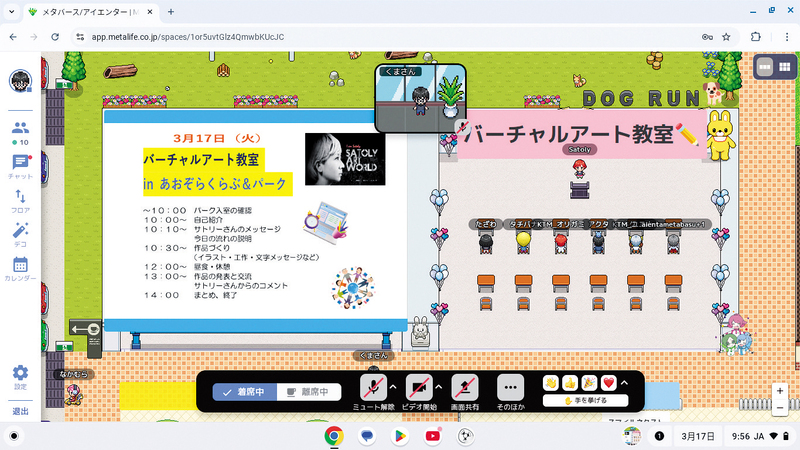
Task: Unmute microphone with ミュート解除
Action: (373, 387)
